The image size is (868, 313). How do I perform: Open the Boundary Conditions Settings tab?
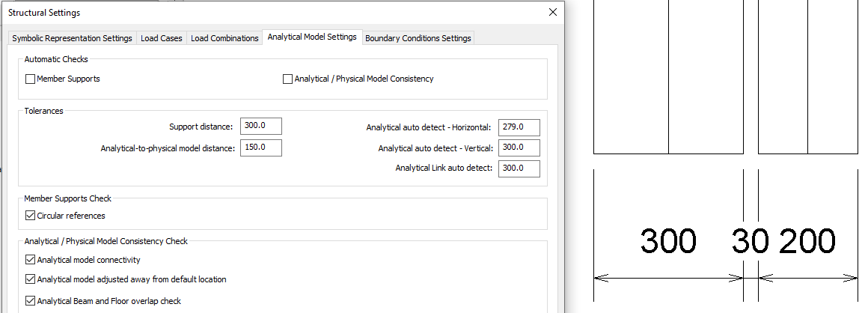[418, 38]
